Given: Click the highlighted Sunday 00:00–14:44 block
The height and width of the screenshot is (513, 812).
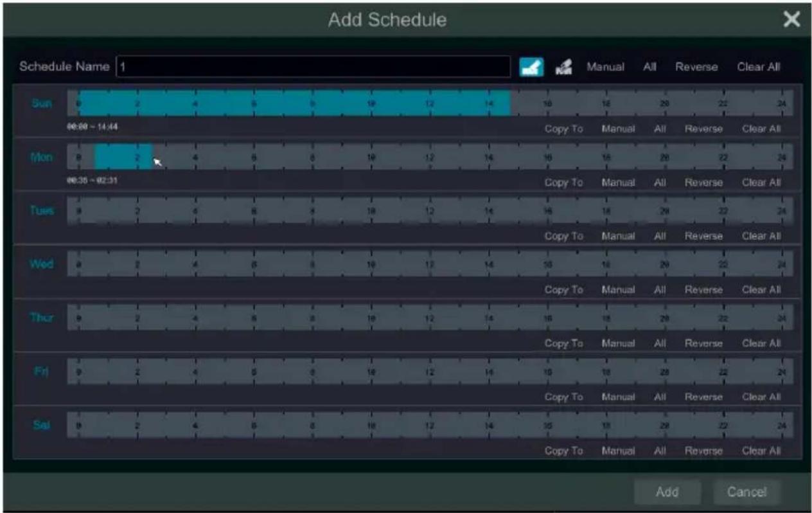Looking at the screenshot, I should 294,103.
